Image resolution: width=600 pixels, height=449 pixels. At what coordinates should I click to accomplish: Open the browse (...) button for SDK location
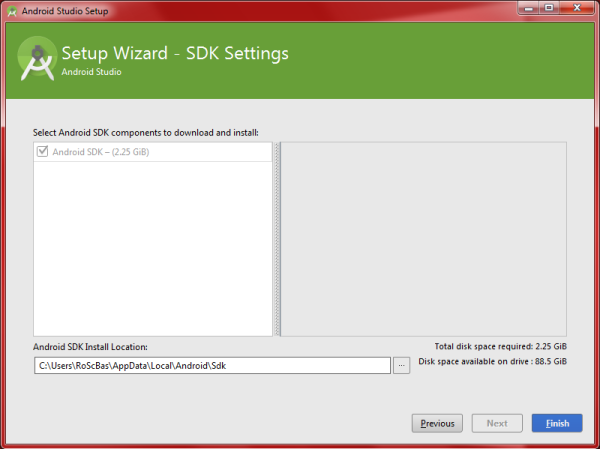coord(401,366)
